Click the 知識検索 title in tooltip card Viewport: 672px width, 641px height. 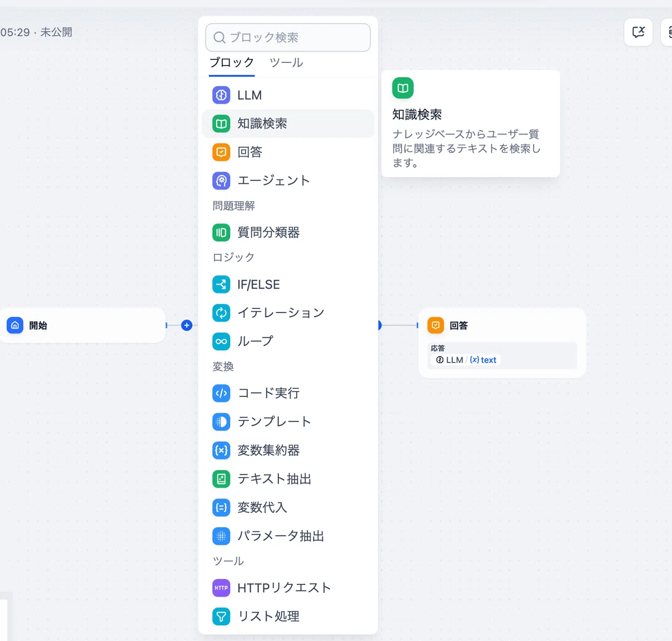pyautogui.click(x=417, y=115)
